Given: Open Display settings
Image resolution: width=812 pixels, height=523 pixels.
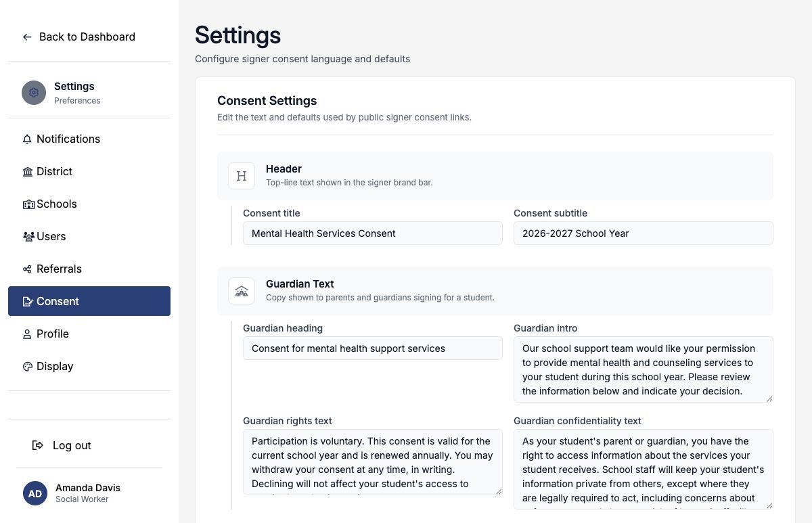Looking at the screenshot, I should [x=89, y=366].
